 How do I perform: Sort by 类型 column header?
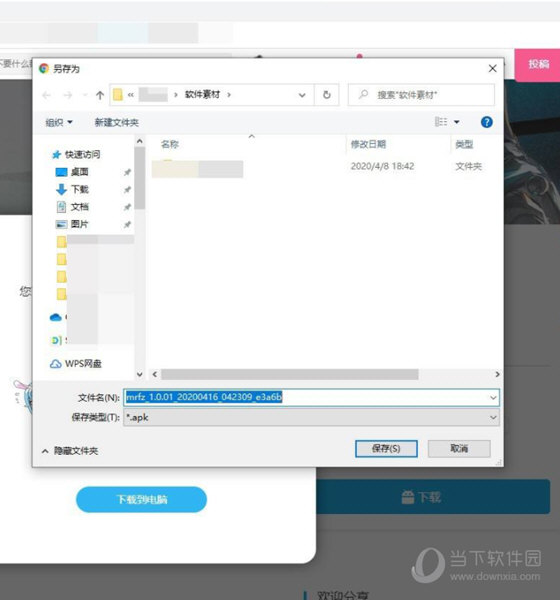pyautogui.click(x=464, y=144)
